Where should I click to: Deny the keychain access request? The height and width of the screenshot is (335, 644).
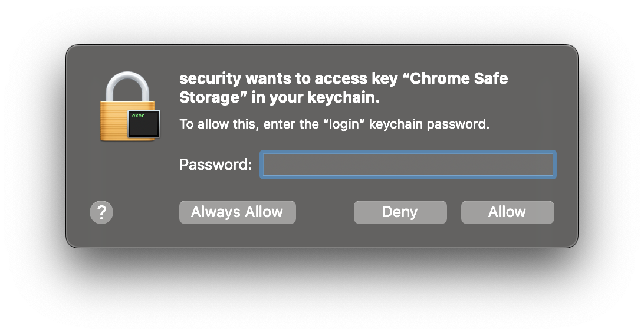(400, 212)
